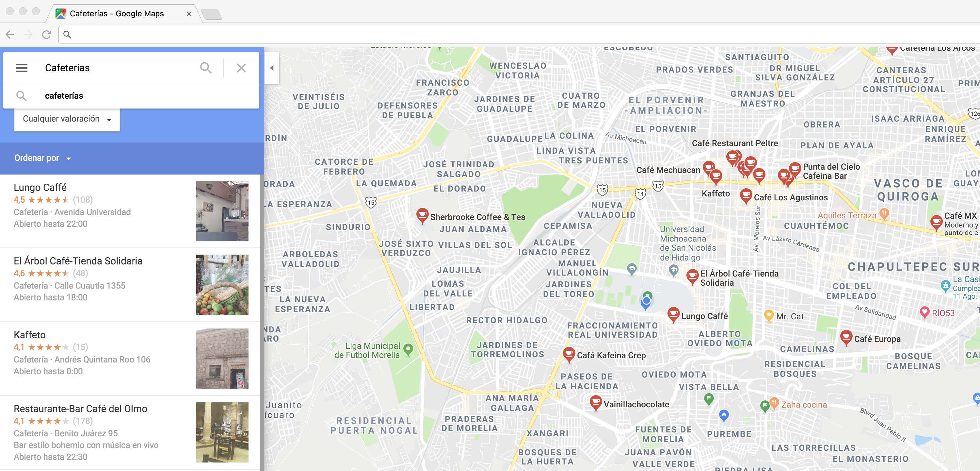This screenshot has height=471, width=980.
Task: Click the search icon in address bar
Action: point(67,35)
